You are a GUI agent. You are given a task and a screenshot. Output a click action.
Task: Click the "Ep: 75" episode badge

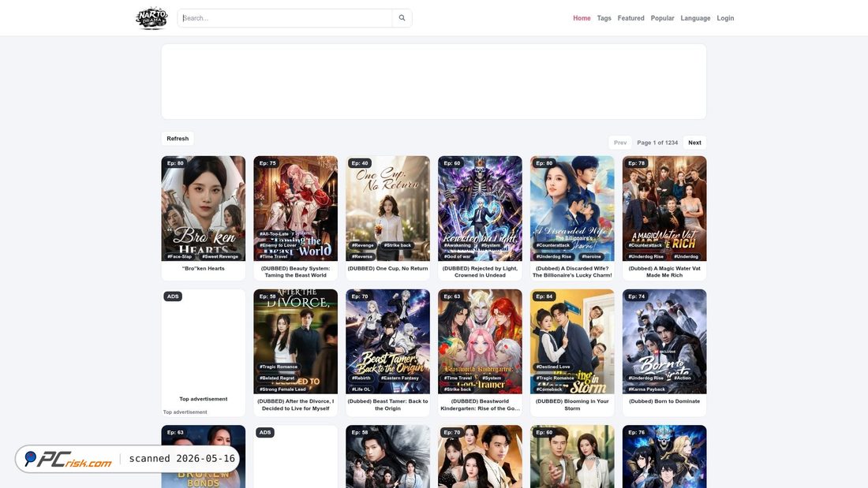268,163
